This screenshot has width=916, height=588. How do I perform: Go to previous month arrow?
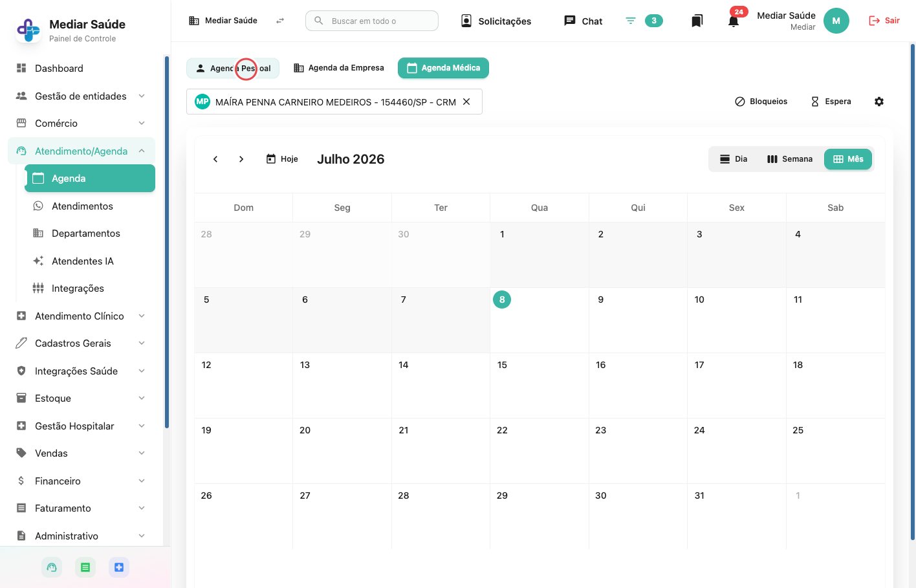tap(215, 159)
